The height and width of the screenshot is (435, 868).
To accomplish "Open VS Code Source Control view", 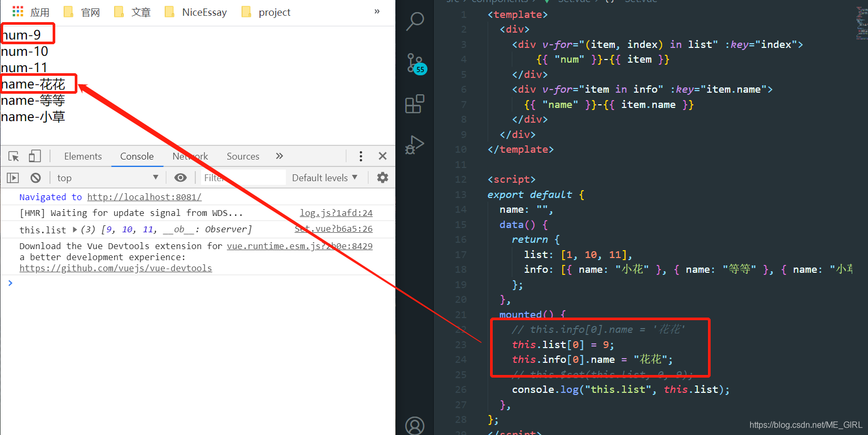I will 415,63.
